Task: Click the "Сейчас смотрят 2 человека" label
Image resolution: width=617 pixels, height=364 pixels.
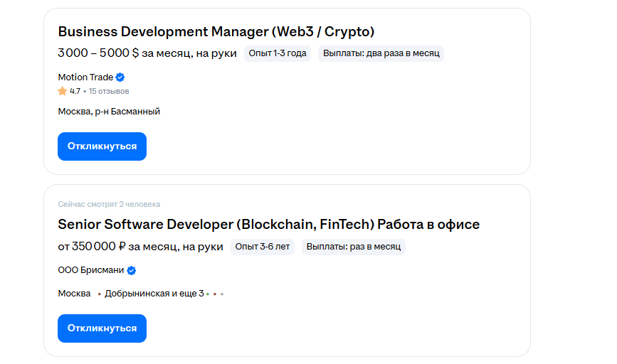Action: [109, 204]
